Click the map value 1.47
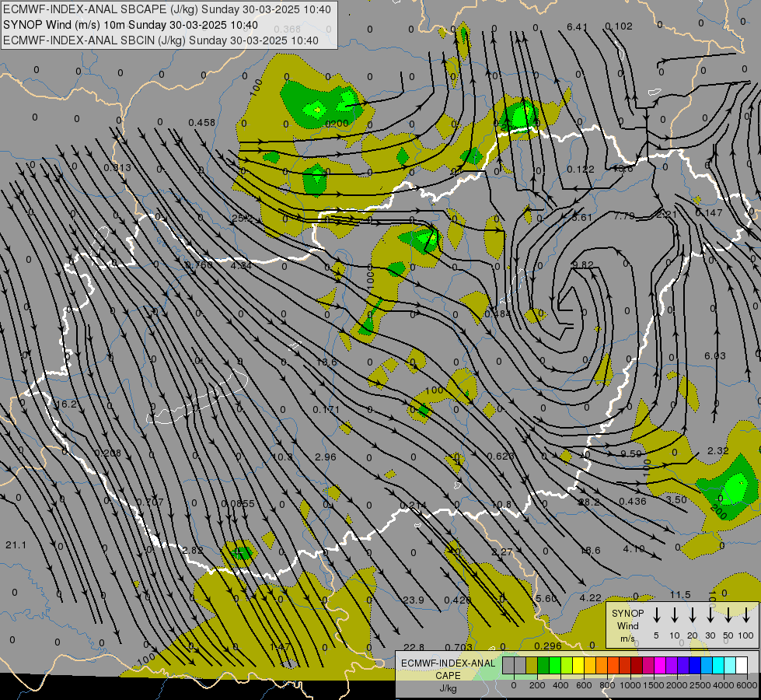 pyautogui.click(x=280, y=646)
